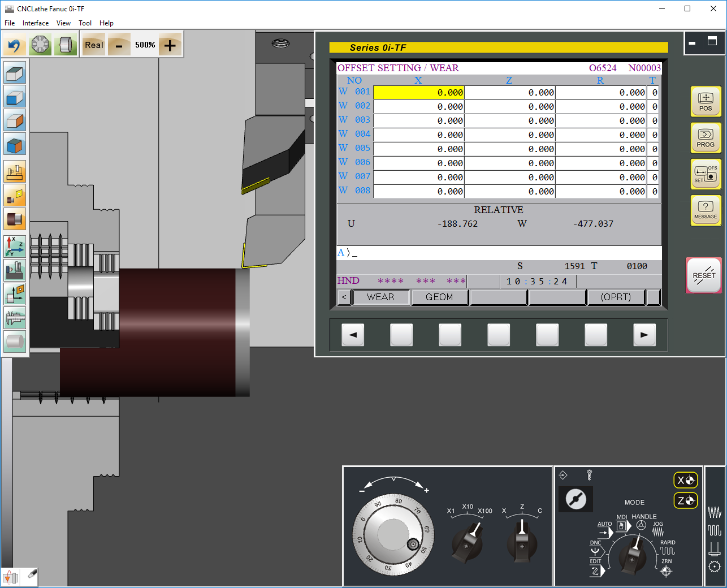Viewport: 727px width, 588px height.
Task: Select the orange side-face cube view icon
Action: 15,120
